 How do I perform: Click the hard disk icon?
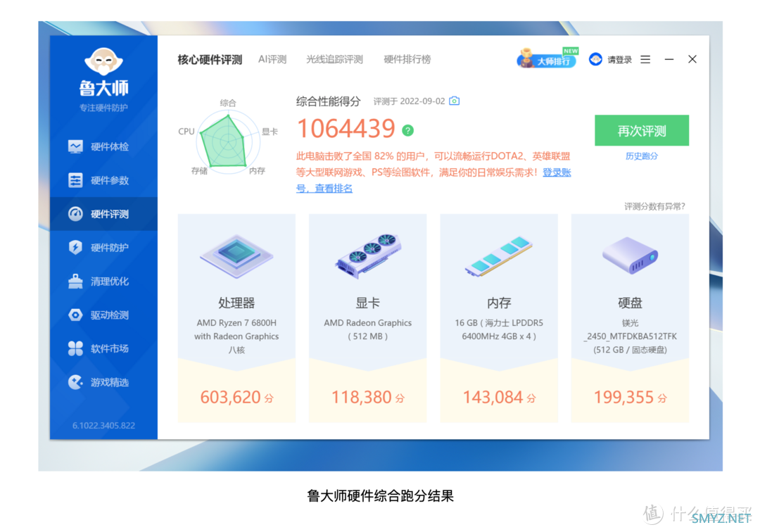[x=630, y=255]
